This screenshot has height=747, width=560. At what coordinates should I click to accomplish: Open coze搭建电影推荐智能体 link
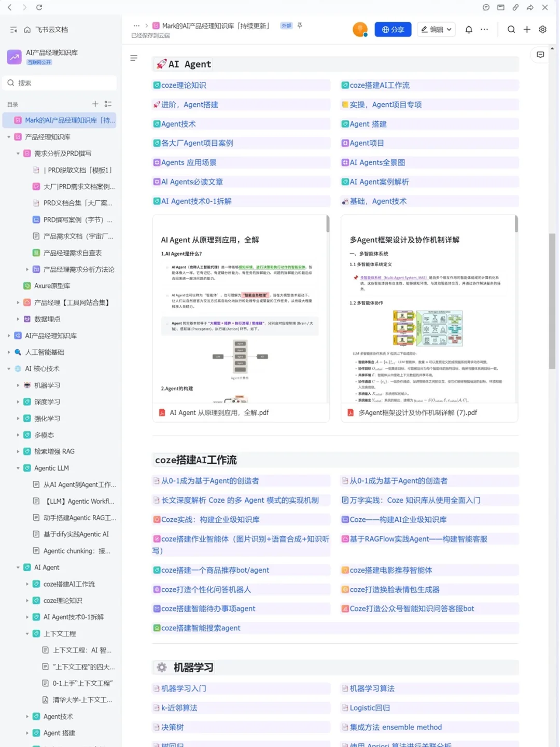click(390, 570)
